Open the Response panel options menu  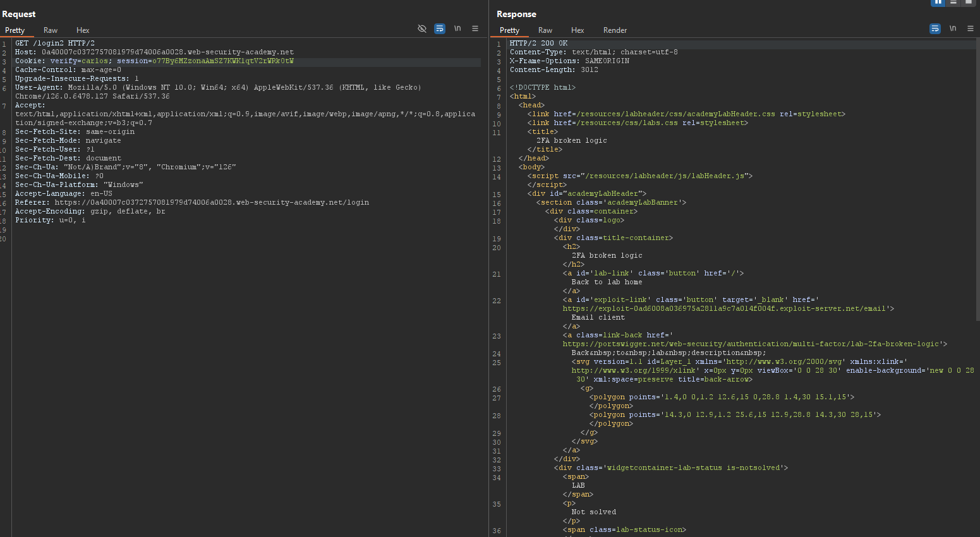point(971,28)
